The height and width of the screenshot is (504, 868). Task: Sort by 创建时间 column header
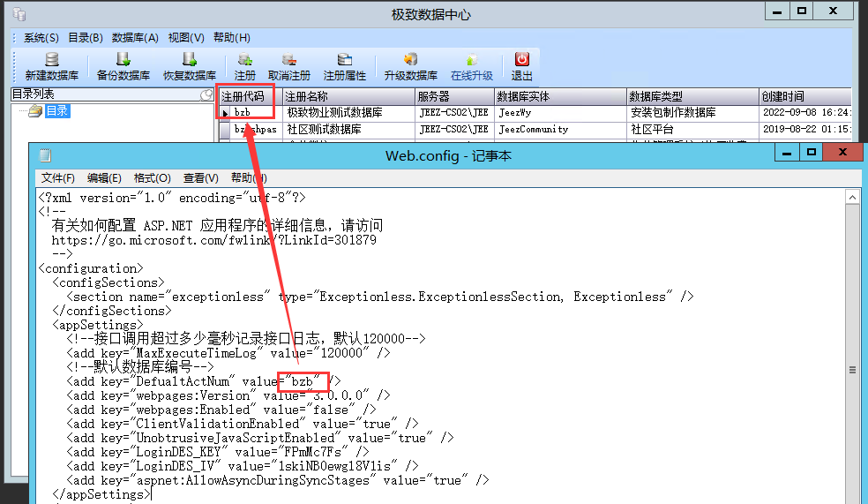(x=804, y=96)
